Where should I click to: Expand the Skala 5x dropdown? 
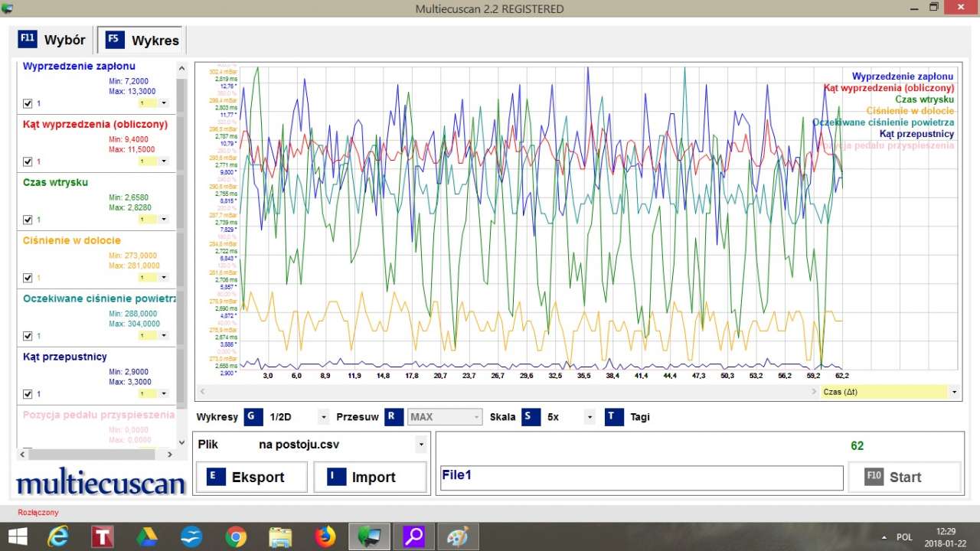click(x=589, y=418)
